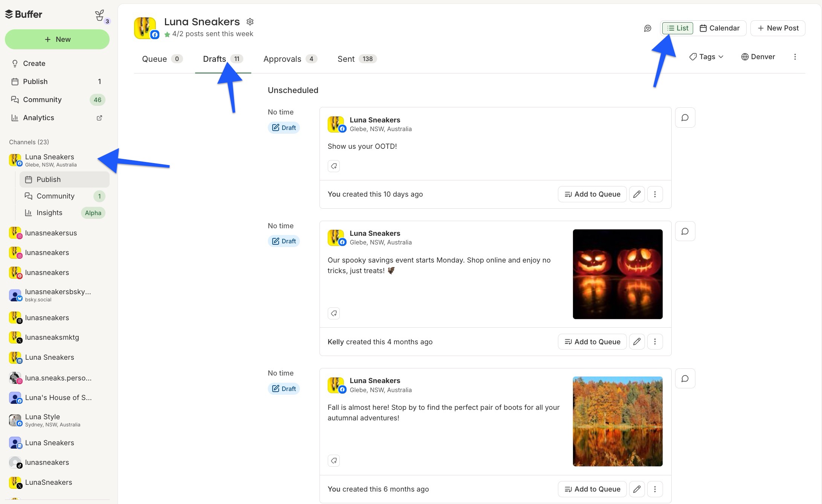Image resolution: width=822 pixels, height=504 pixels.
Task: Open the Sent tab
Action: tap(357, 59)
